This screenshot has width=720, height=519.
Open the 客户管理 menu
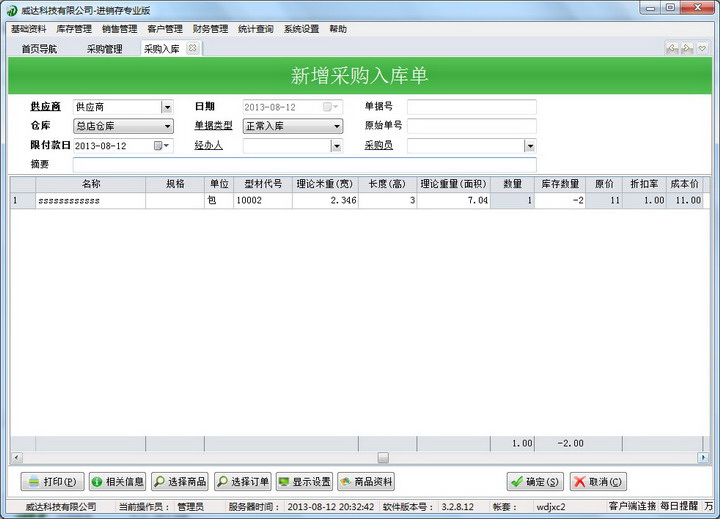pos(165,29)
